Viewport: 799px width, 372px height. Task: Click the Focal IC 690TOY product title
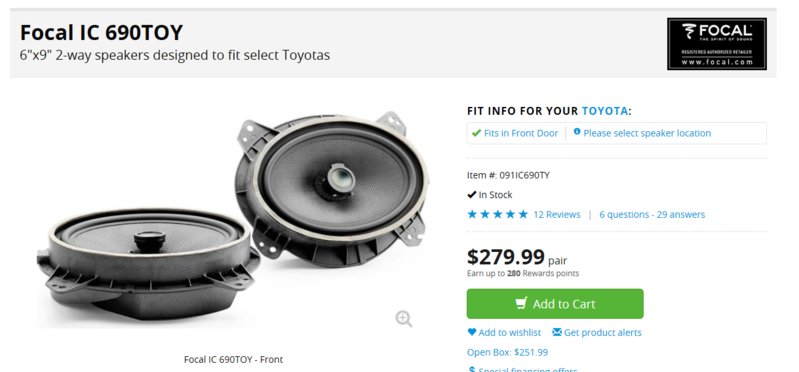[101, 33]
